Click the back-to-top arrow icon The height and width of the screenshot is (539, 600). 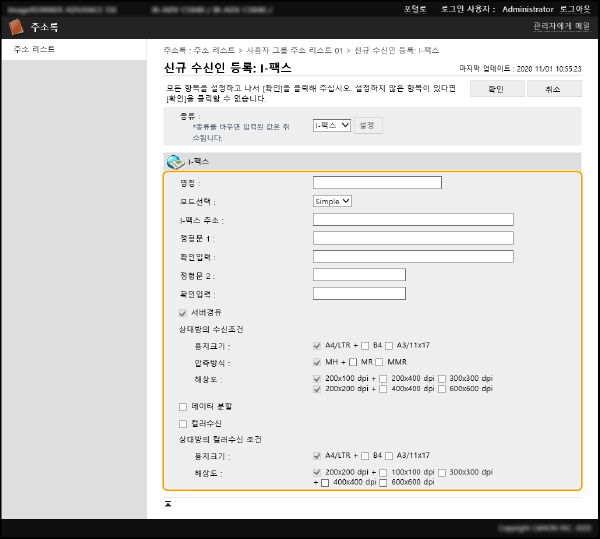(168, 502)
